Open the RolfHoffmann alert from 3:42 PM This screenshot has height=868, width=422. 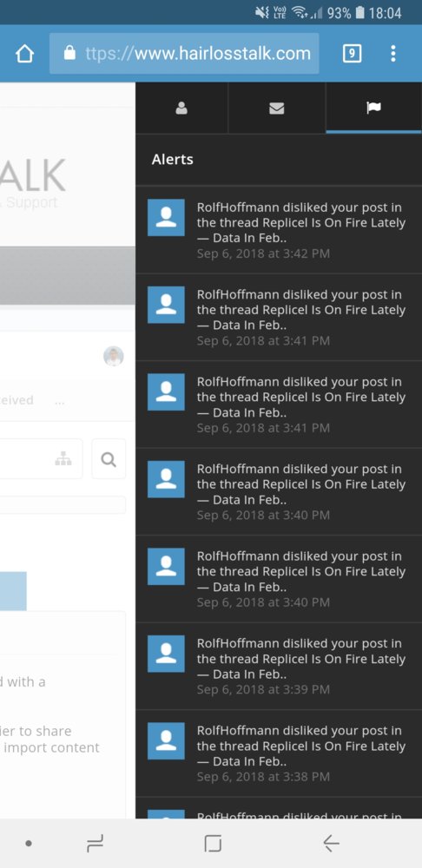coord(279,230)
